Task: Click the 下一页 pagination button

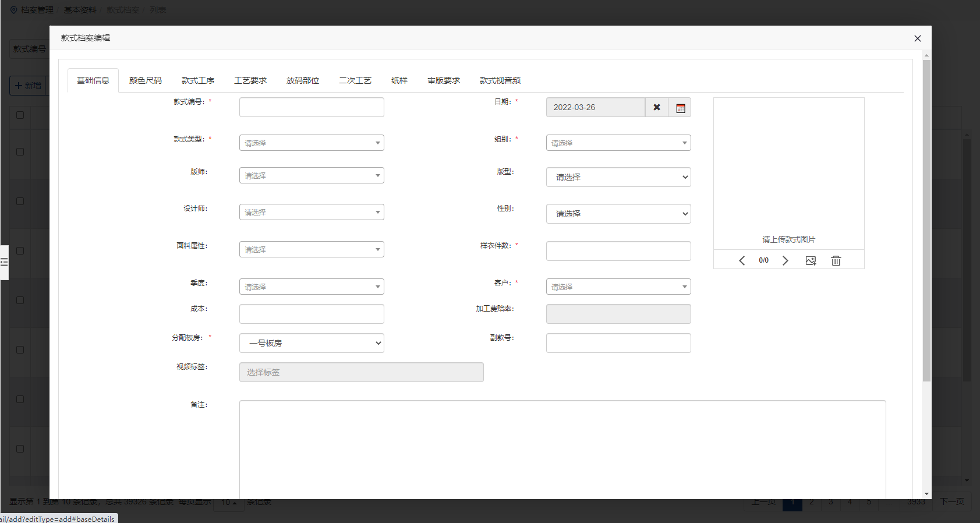Action: (952, 501)
